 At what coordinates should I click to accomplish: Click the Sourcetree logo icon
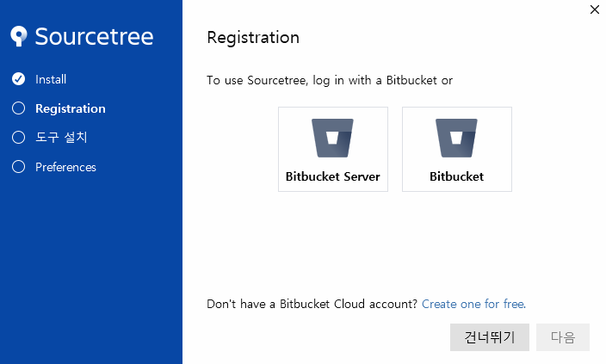[x=19, y=36]
